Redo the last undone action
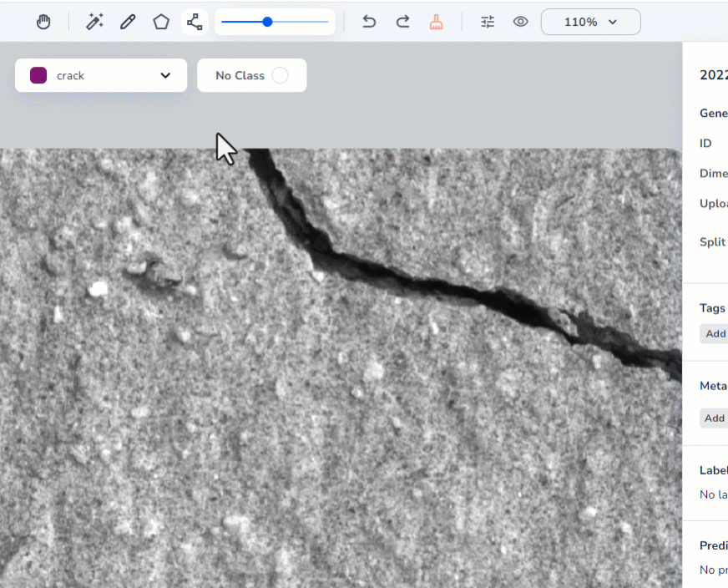 coord(402,22)
